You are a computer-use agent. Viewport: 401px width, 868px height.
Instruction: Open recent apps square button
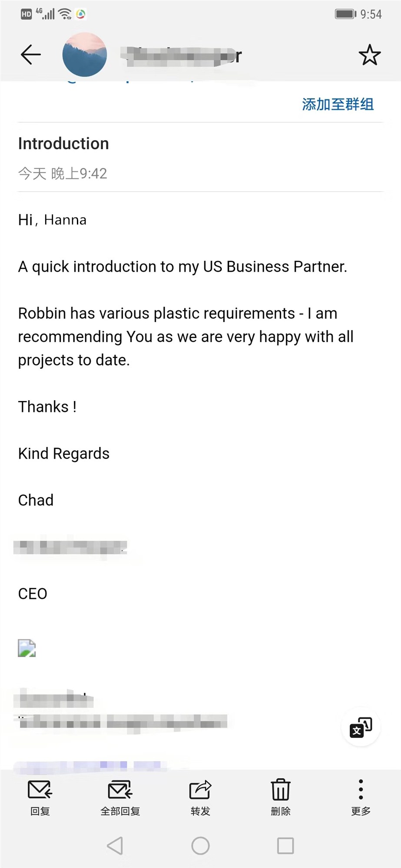coord(285,845)
